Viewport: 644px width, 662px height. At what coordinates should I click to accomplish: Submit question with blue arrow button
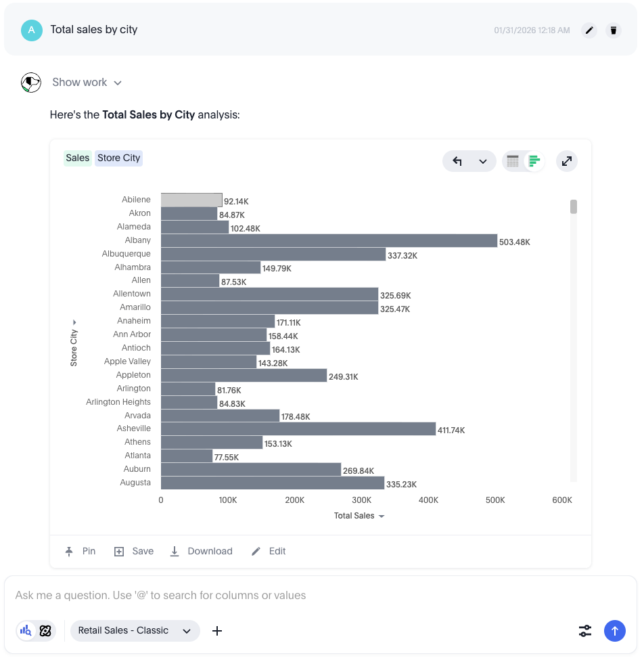point(614,631)
